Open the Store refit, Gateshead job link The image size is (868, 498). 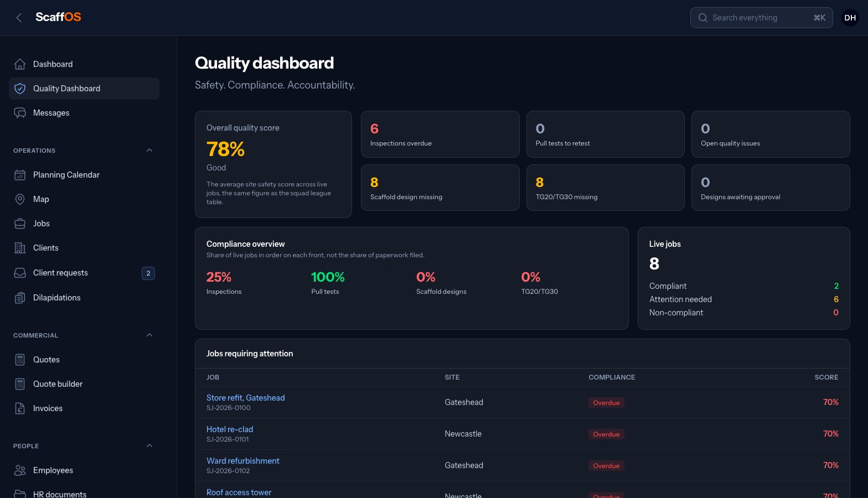coord(246,398)
